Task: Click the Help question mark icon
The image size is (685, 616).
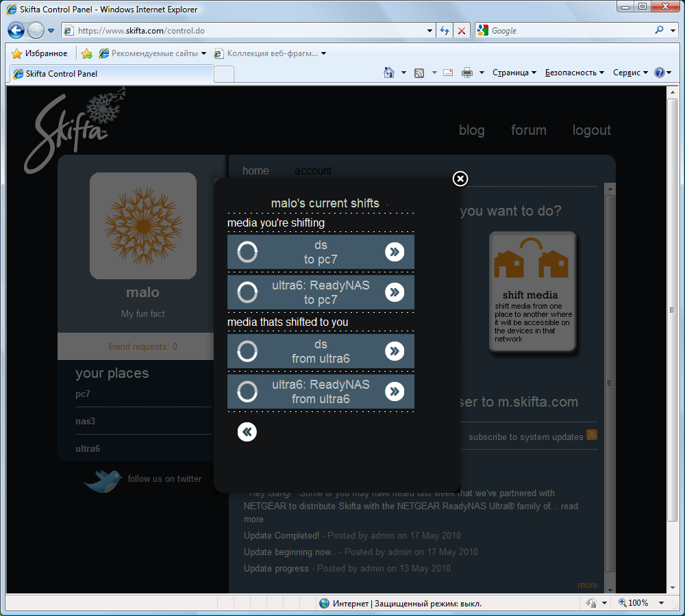Action: click(x=659, y=73)
